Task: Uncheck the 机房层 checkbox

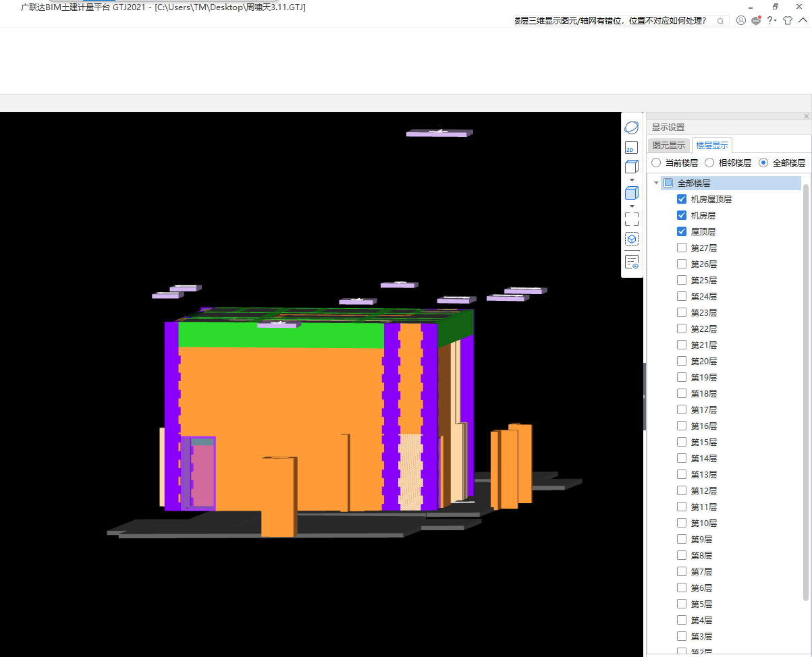Action: [682, 215]
